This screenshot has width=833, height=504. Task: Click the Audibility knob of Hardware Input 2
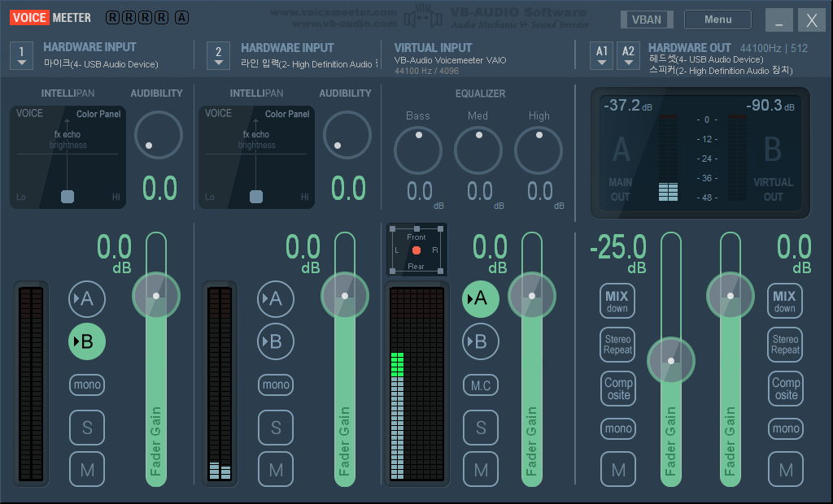pos(347,135)
